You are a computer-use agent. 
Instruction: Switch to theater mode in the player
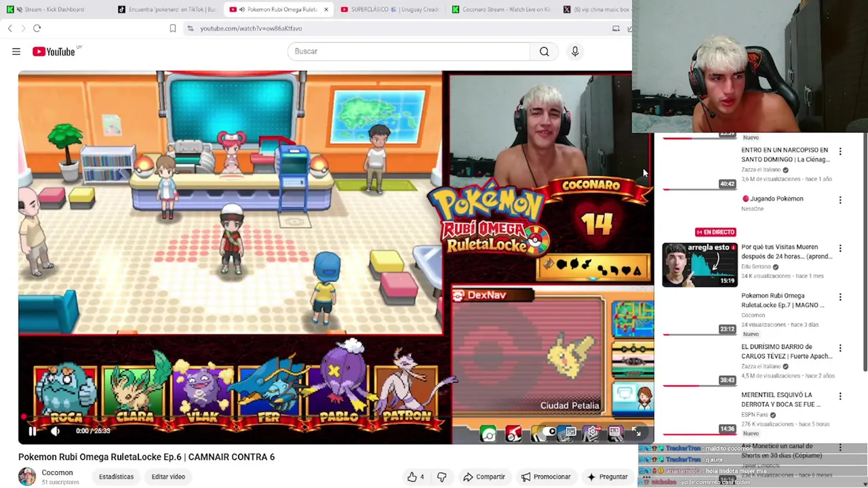(x=615, y=431)
